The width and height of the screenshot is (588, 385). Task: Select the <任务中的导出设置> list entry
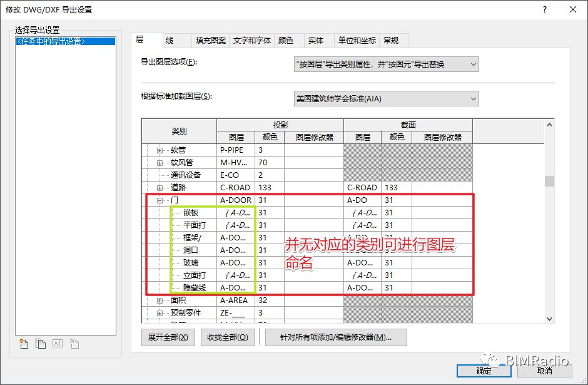[66, 41]
